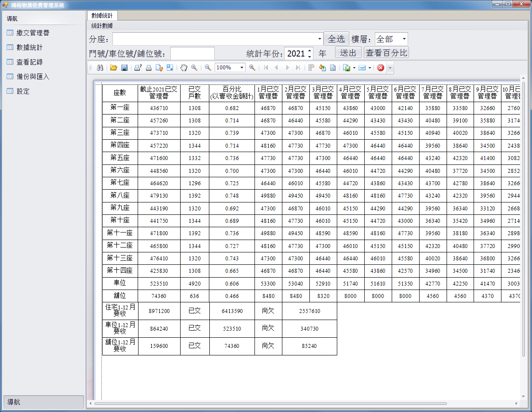The height and width of the screenshot is (412, 532).
Task: Click the 車位 total cell 523510 in table row
Action: pos(159,284)
